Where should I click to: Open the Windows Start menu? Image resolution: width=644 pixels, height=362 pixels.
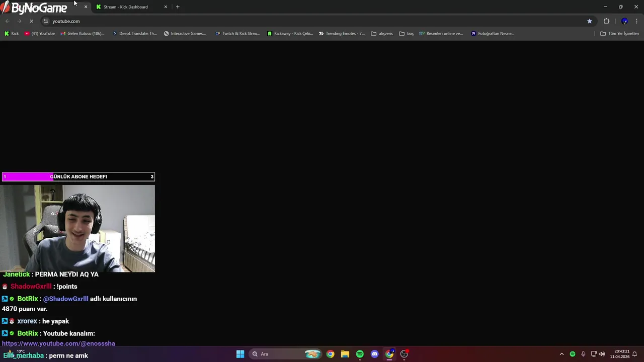(x=240, y=354)
